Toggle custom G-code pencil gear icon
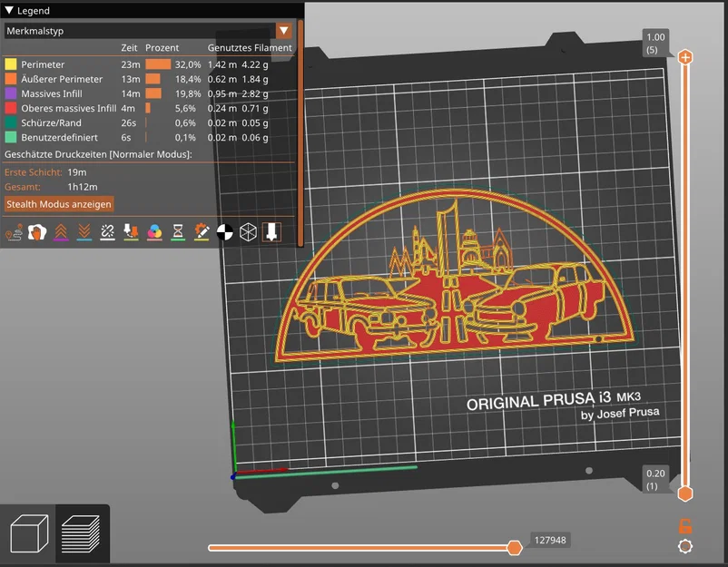This screenshot has height=567, width=728. click(x=202, y=233)
